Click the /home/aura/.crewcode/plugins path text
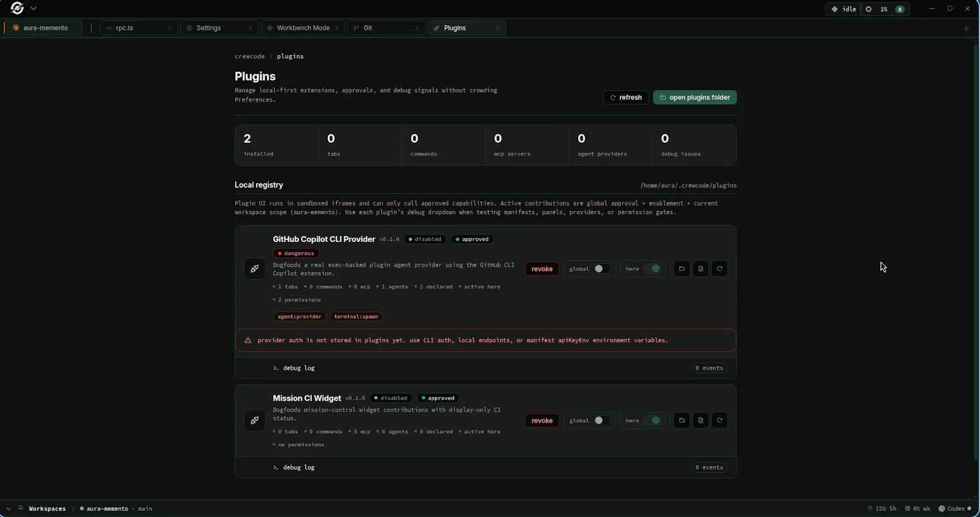980x517 pixels. (688, 186)
